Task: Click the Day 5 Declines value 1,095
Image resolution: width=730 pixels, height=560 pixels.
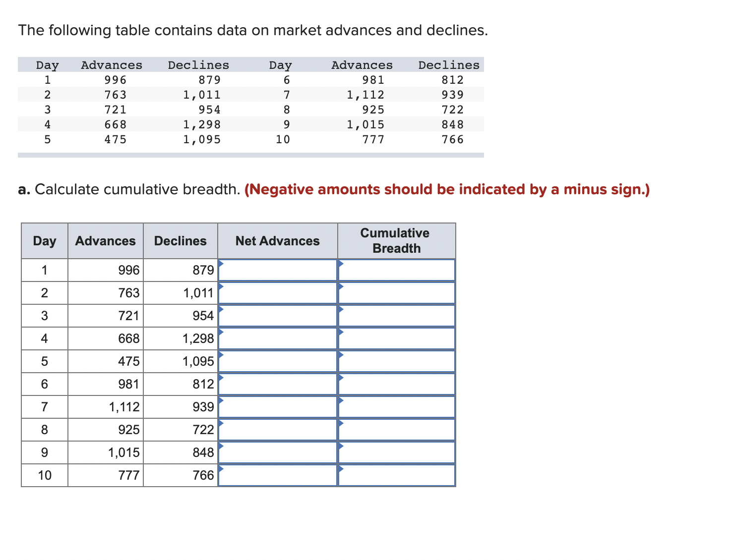Action: pos(198,361)
